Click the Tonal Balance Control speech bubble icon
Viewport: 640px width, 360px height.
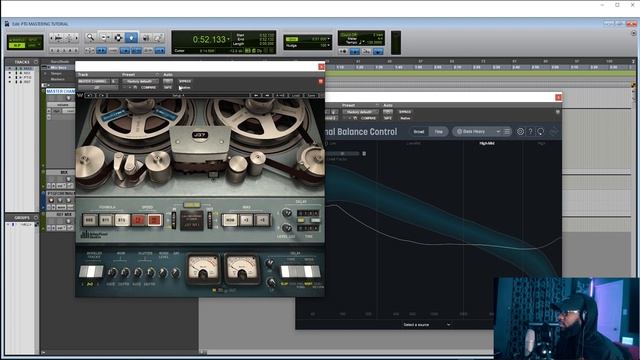click(x=540, y=131)
